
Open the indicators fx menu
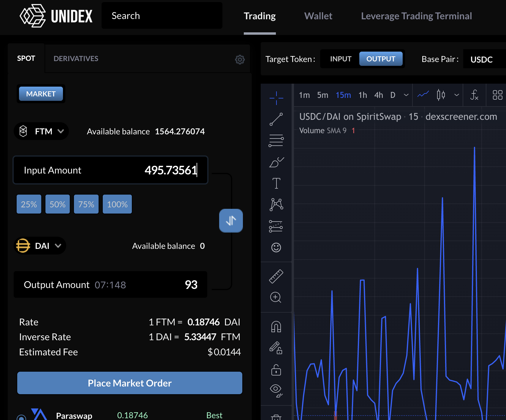click(474, 95)
